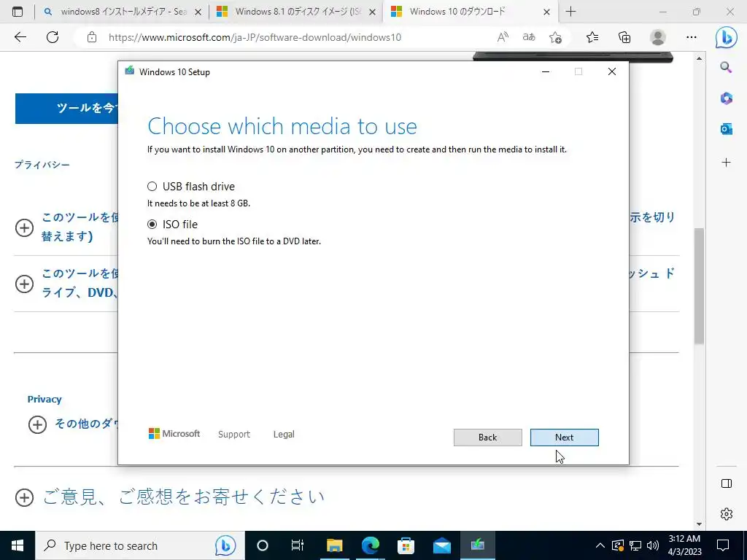
Task: Open the volume control in tray
Action: 653,545
